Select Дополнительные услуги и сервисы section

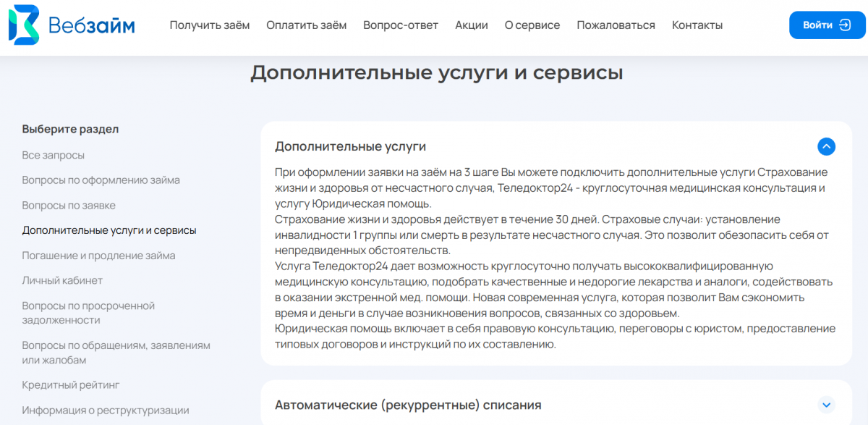[x=109, y=230]
